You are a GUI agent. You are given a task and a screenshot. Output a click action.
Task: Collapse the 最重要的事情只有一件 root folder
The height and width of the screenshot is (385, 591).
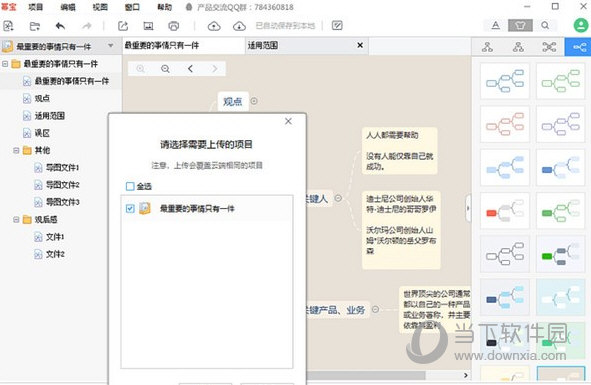click(5, 64)
